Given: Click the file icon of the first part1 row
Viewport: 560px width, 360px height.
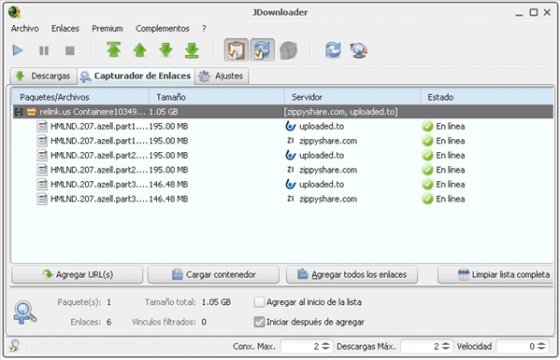Looking at the screenshot, I should click(42, 126).
